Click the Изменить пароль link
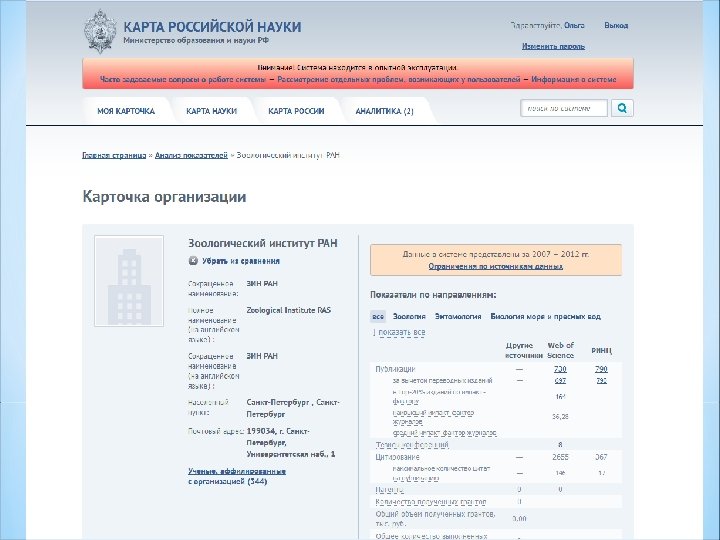The image size is (720, 540). (553, 46)
